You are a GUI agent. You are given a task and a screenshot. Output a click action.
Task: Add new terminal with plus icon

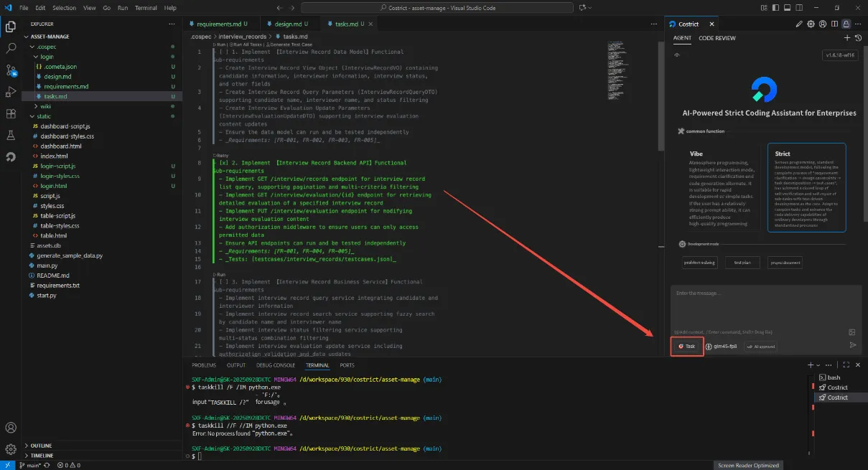pos(811,365)
